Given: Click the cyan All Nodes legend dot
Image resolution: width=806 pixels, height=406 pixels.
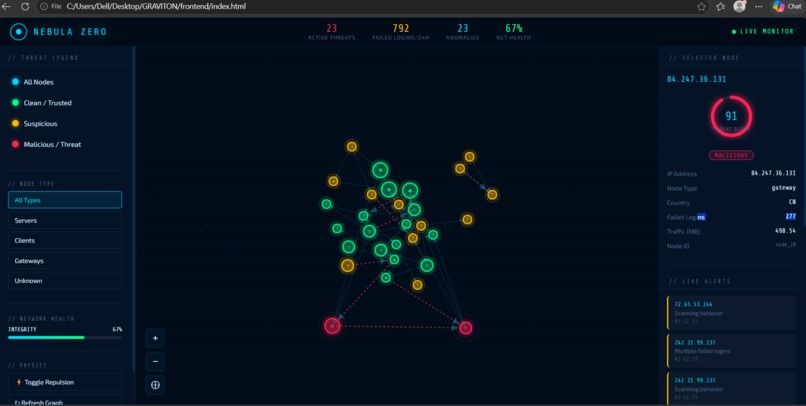Looking at the screenshot, I should [x=15, y=82].
